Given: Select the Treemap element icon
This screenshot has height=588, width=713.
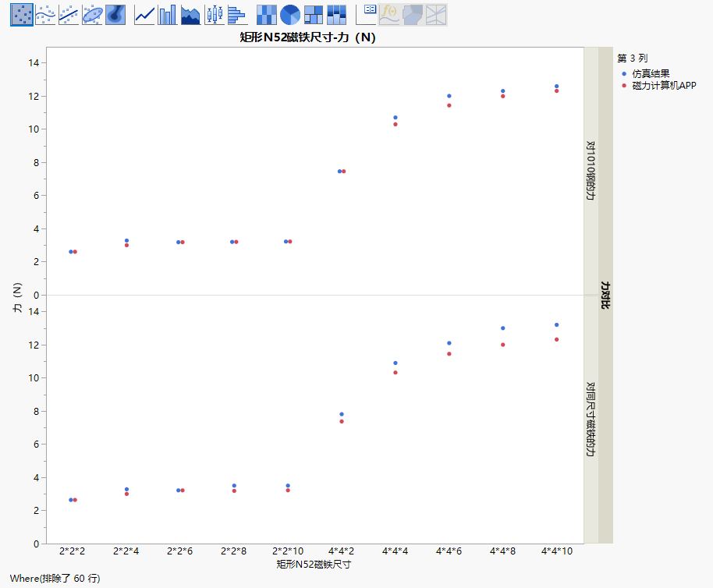Looking at the screenshot, I should 314,14.
